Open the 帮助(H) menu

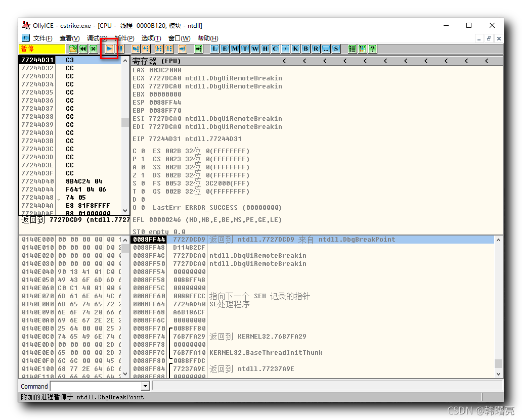pyautogui.click(x=208, y=38)
